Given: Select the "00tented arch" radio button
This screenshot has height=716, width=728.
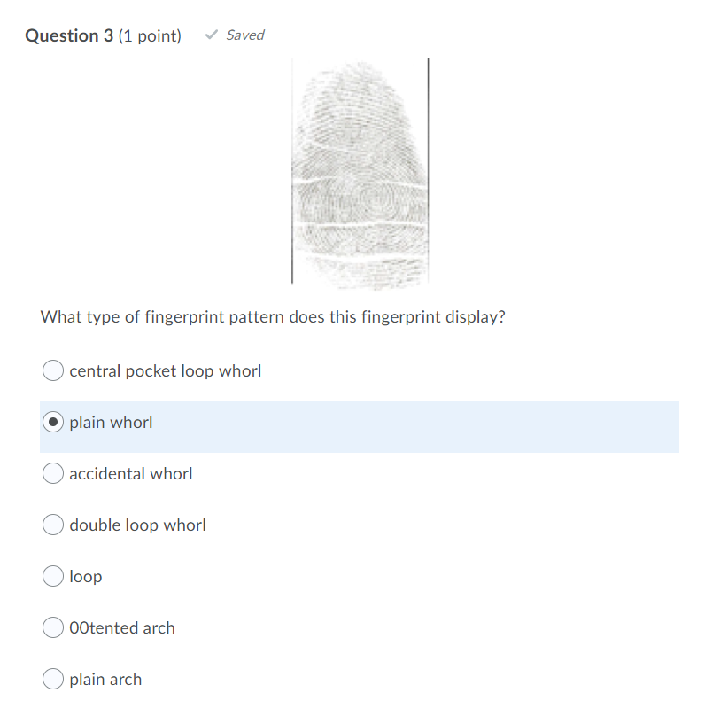Looking at the screenshot, I should (52, 627).
